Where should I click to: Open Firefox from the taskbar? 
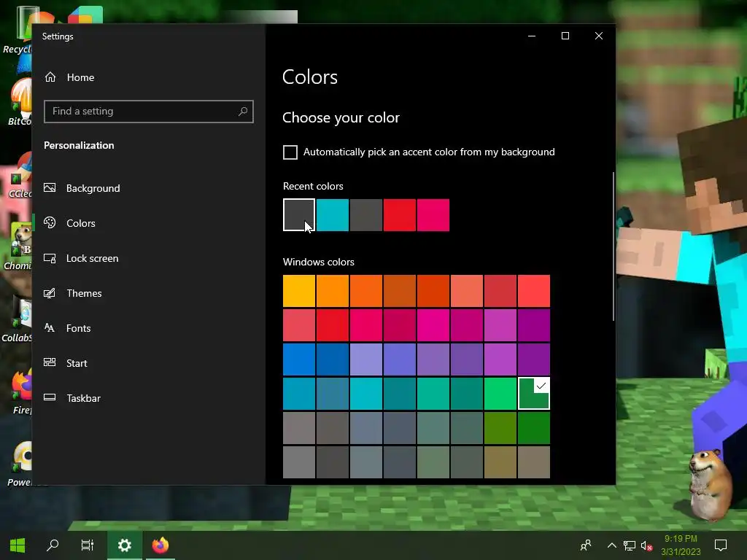[160, 545]
